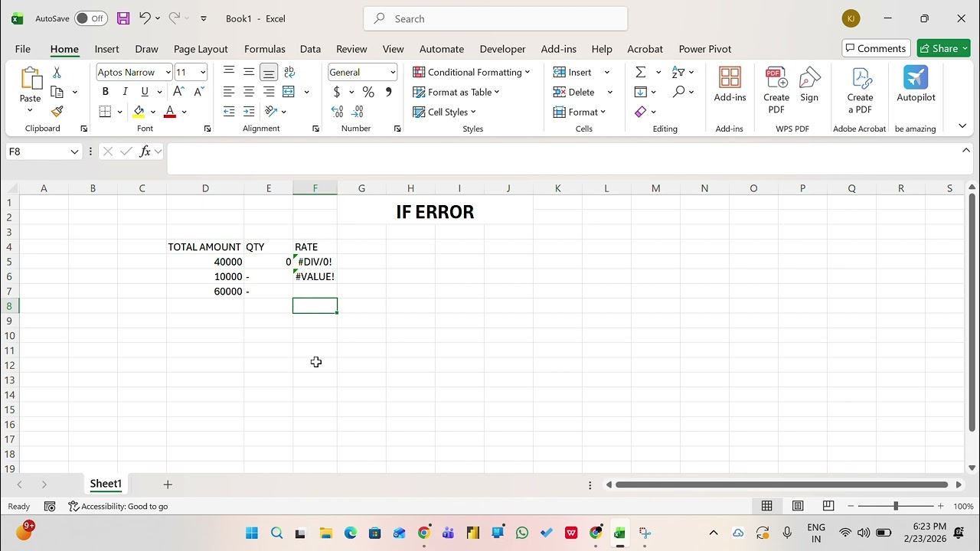
Task: Click the Sign pen icon
Action: click(x=809, y=84)
